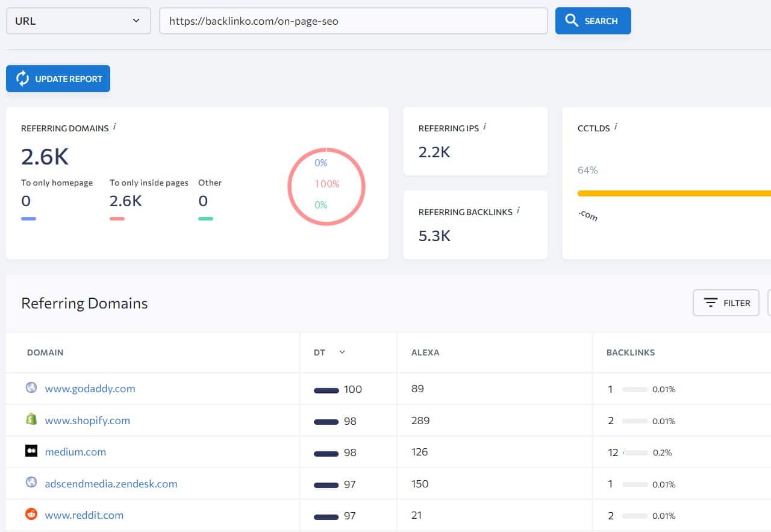Open the info icon beside Referring Domains
This screenshot has width=771, height=532.
(x=114, y=127)
